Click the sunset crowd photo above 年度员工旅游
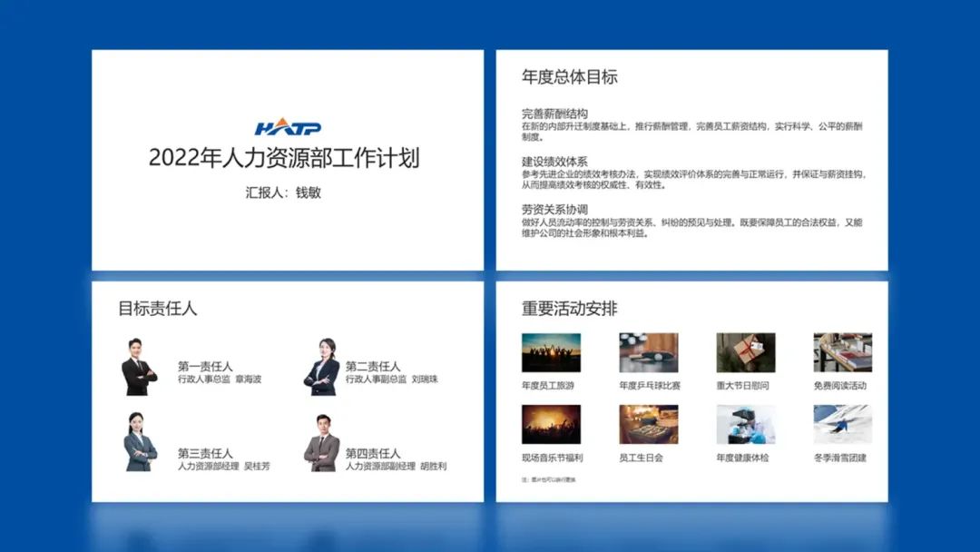 tap(551, 352)
